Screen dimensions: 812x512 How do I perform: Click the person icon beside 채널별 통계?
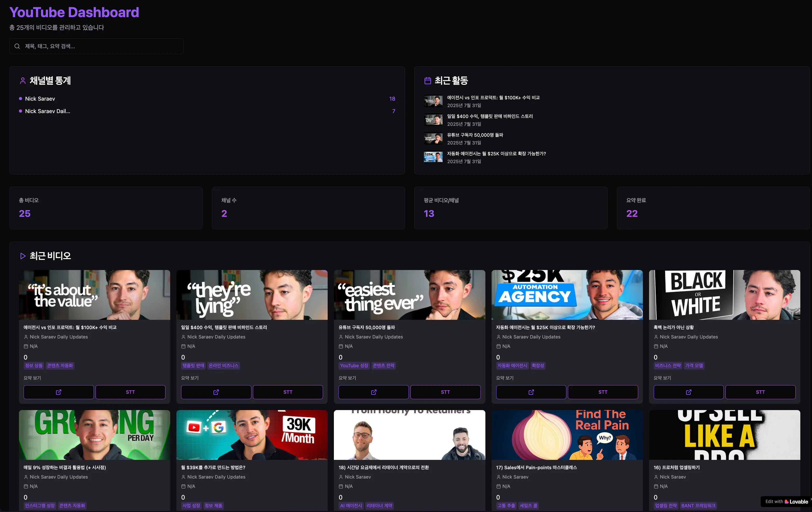(x=23, y=81)
